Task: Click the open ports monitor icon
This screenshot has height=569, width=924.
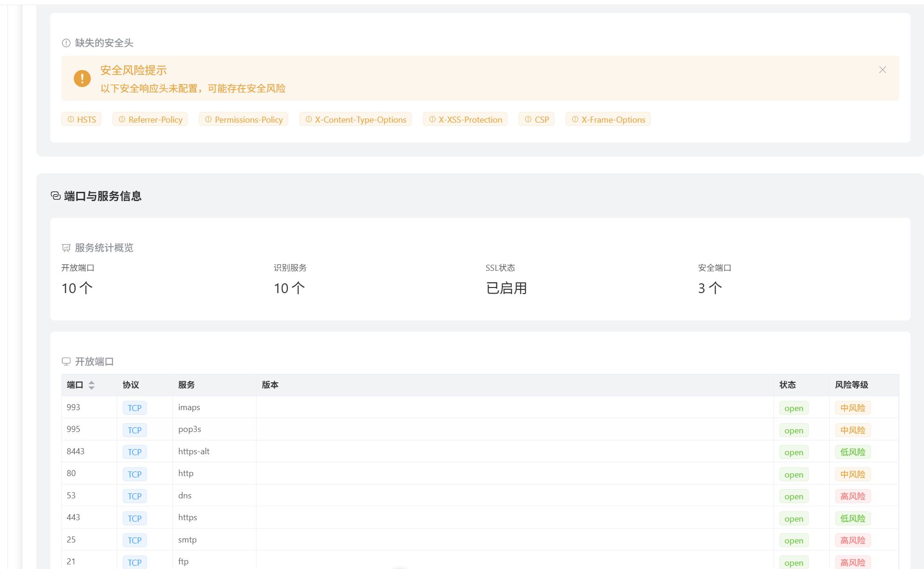Action: (x=66, y=361)
